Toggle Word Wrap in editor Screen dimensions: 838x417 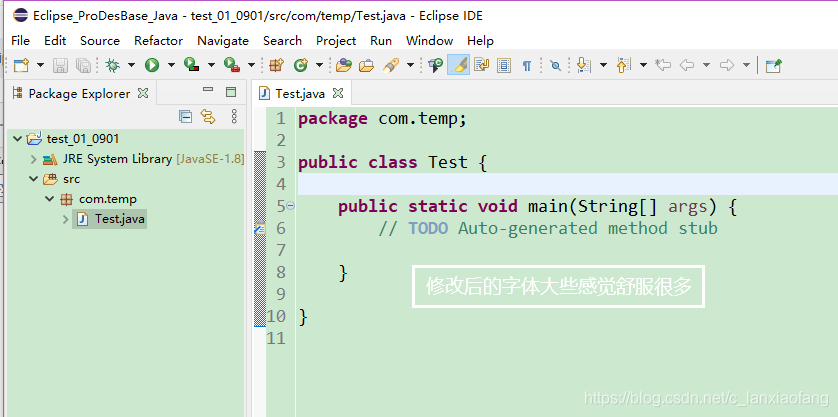[x=482, y=65]
